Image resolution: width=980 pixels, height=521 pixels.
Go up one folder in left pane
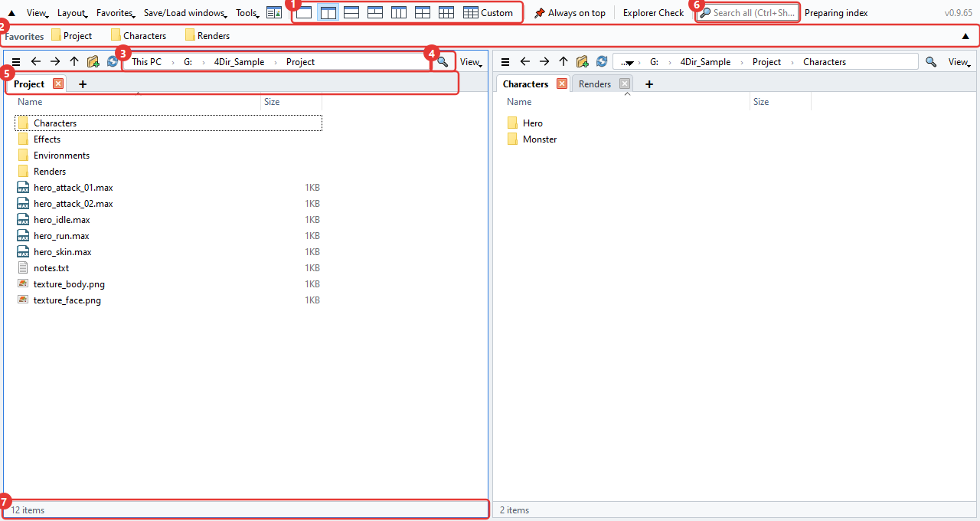(74, 62)
